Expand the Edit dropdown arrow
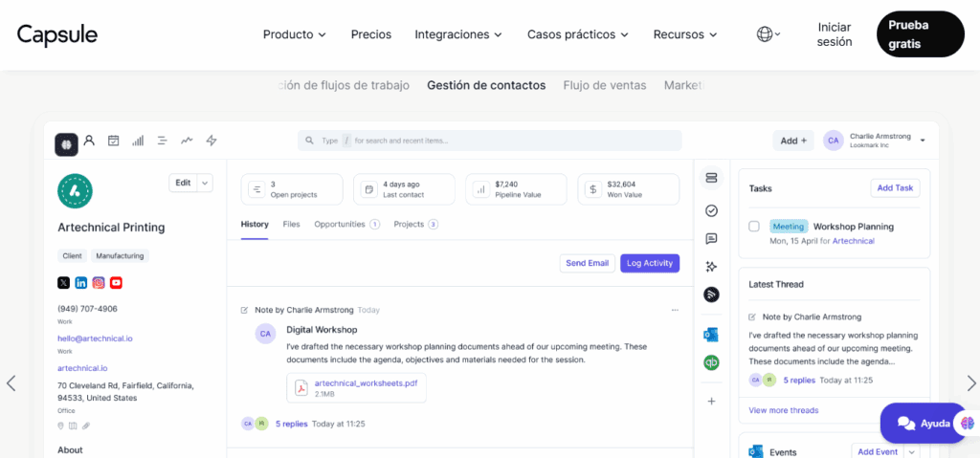980x458 pixels. coord(205,183)
